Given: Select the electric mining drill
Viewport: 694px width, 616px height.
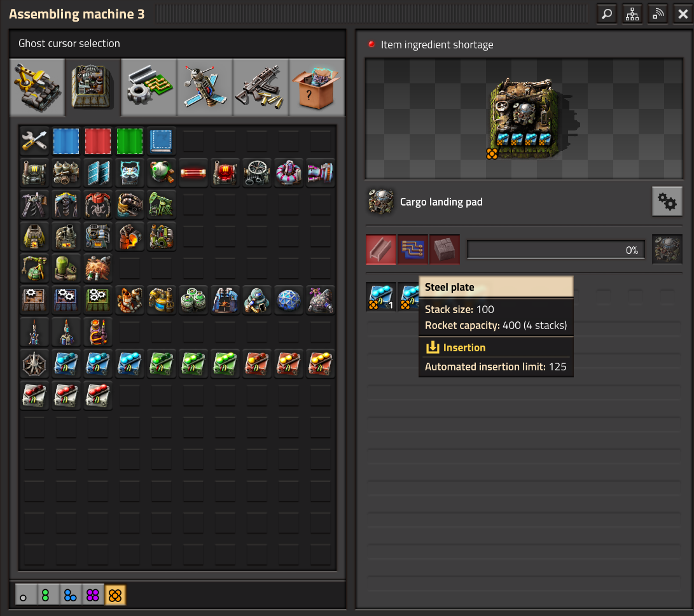Looking at the screenshot, I should pos(66,205).
